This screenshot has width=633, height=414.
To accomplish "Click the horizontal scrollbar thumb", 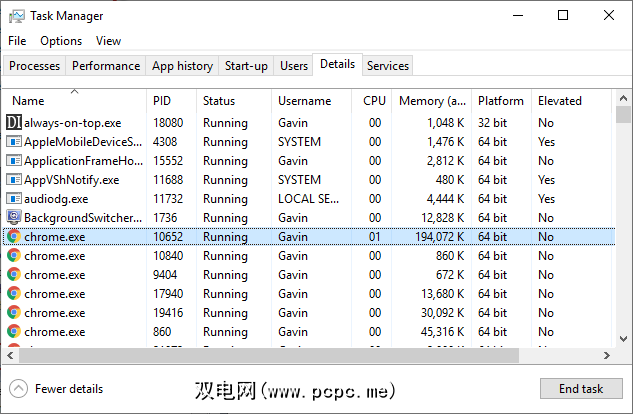I will 262,355.
